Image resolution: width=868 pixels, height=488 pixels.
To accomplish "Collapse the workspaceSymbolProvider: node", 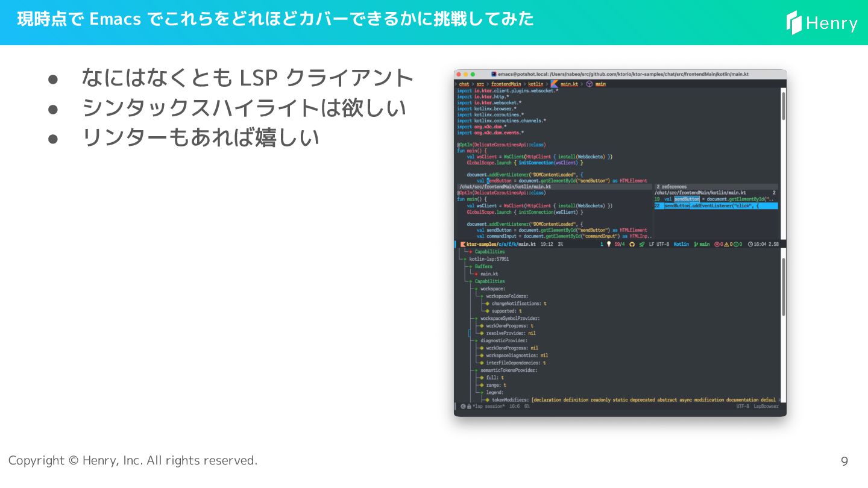I will click(476, 318).
